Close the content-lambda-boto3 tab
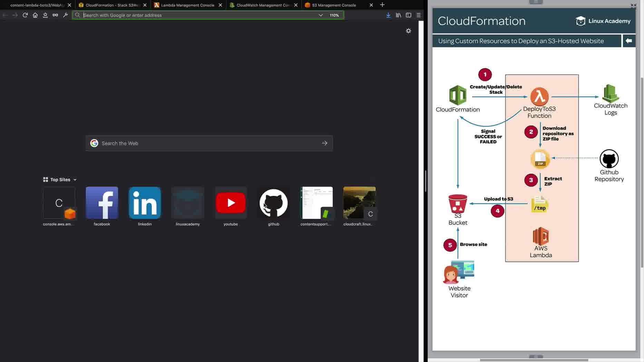Image resolution: width=644 pixels, height=362 pixels. click(69, 5)
